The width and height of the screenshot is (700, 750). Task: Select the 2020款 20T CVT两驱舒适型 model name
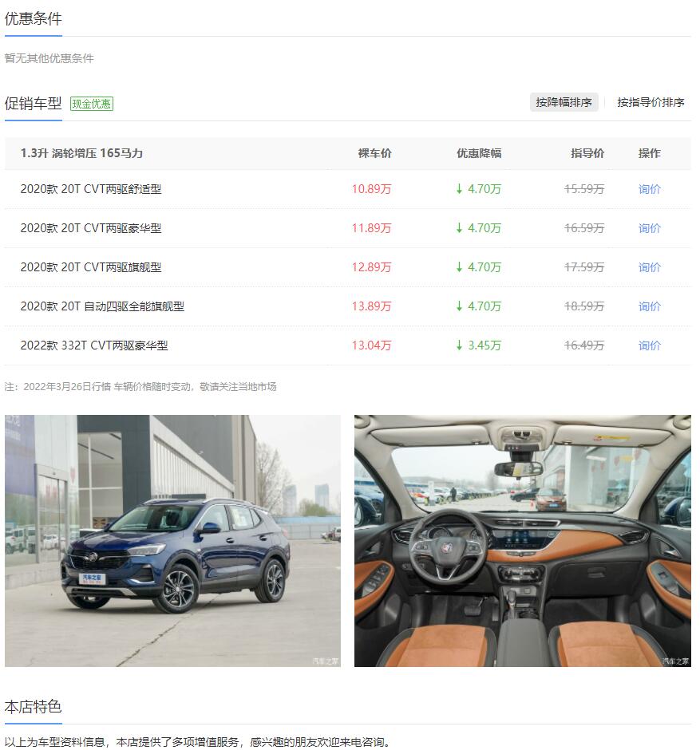click(x=91, y=189)
